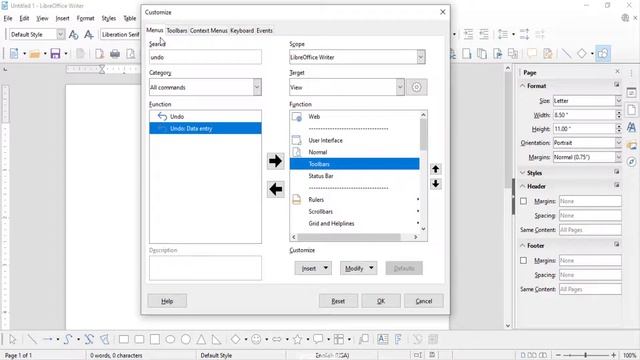Open the sidebar Gallery icon
Image resolution: width=640 pixels, height=360 pixels.
click(x=631, y=145)
